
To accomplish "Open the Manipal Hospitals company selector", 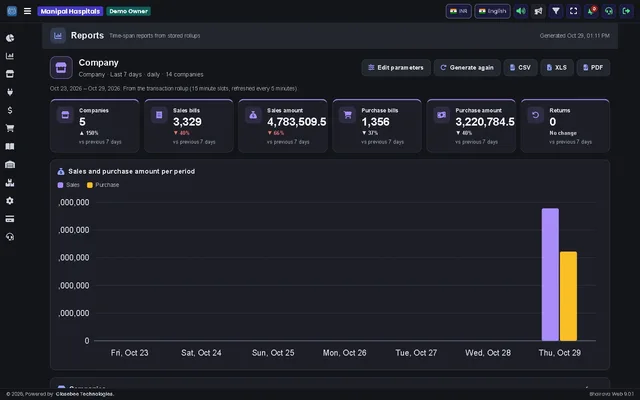I will click(70, 11).
